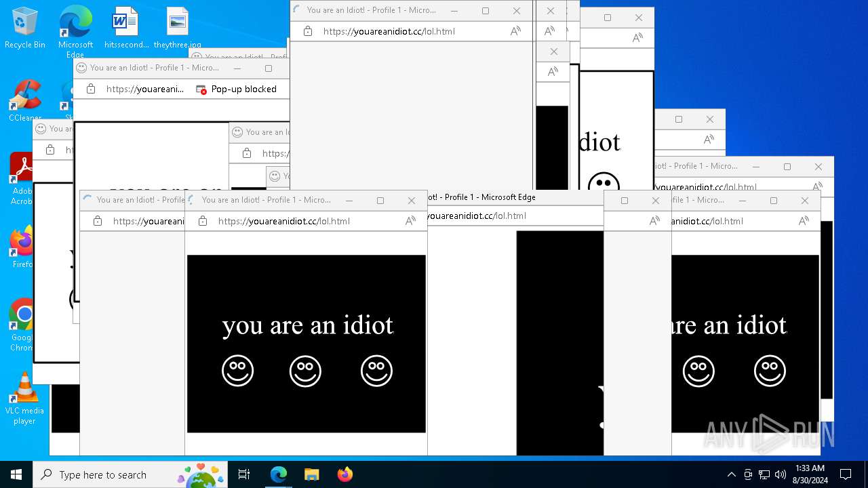Click the Pop-up blocked label text
The image size is (868, 488).
244,89
